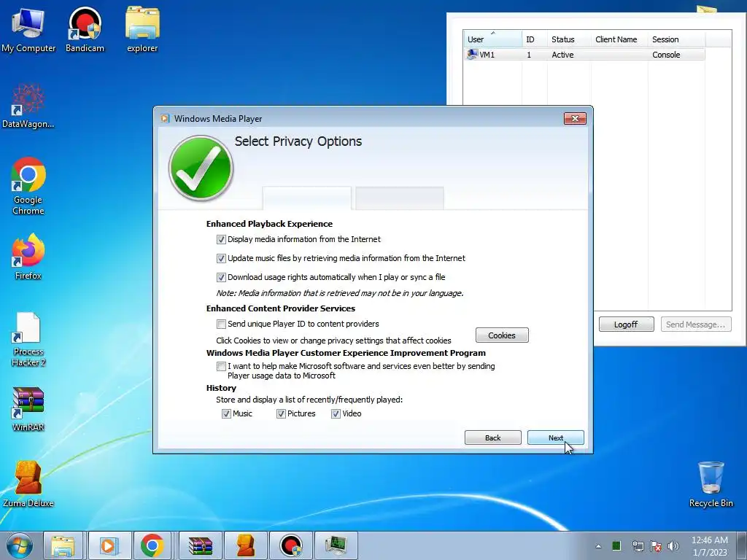The width and height of the screenshot is (747, 560).
Task: Select the first blank tab in dialog
Action: (307, 198)
